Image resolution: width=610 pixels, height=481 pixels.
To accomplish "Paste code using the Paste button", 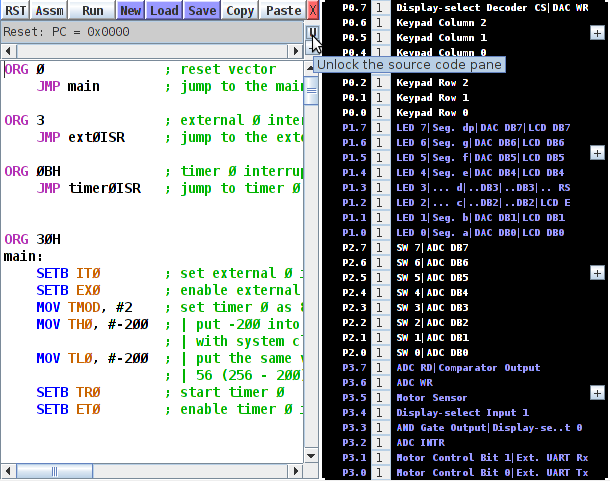I will (284, 10).
